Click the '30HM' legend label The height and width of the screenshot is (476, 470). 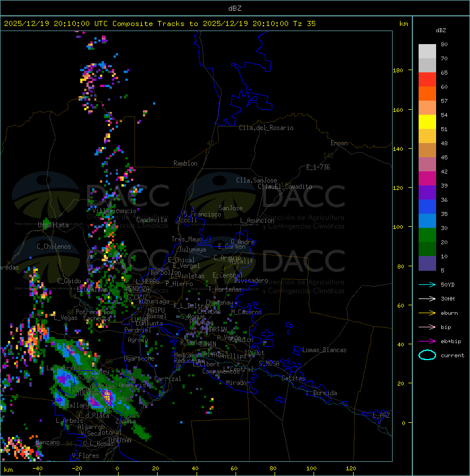pyautogui.click(x=447, y=298)
